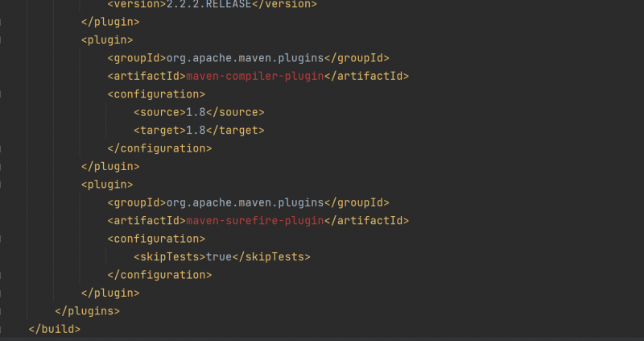Click the source value 1.8
The image size is (644, 341).
pos(196,112)
